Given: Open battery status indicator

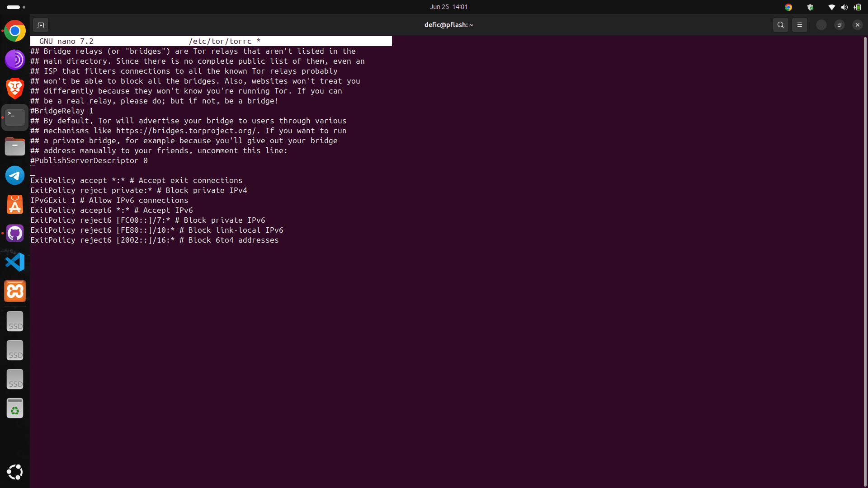Looking at the screenshot, I should click(857, 7).
